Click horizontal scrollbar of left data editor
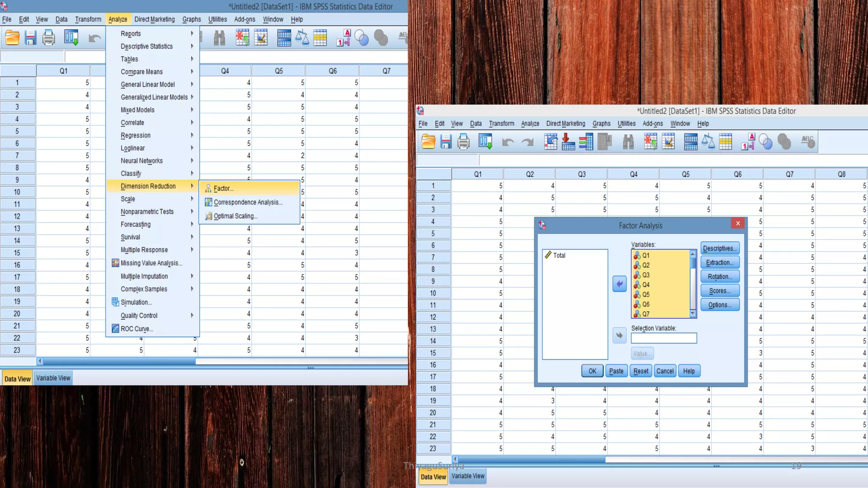This screenshot has width=868, height=488. (x=119, y=361)
